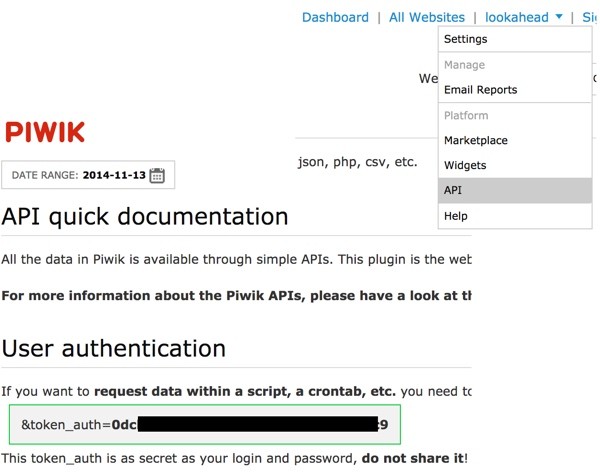The image size is (600, 474).
Task: Expand the lookahead user dropdown arrow
Action: tap(559, 16)
